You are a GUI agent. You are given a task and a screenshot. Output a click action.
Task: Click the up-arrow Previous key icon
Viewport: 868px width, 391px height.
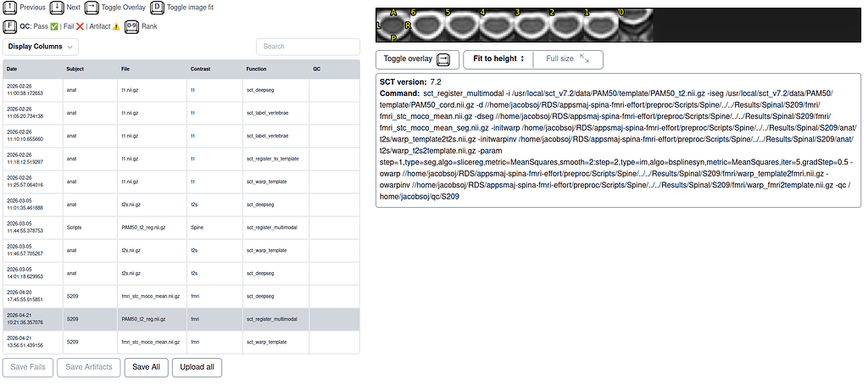pyautogui.click(x=10, y=8)
